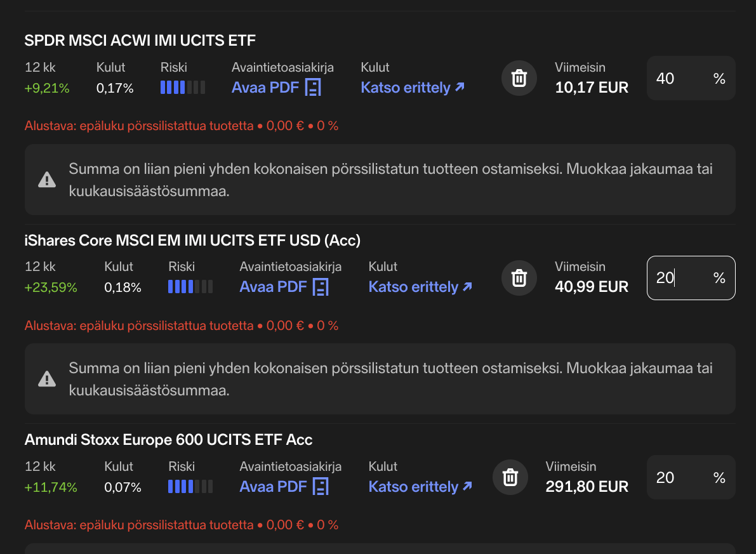Click PDF document icon in Amundi row

tap(321, 487)
